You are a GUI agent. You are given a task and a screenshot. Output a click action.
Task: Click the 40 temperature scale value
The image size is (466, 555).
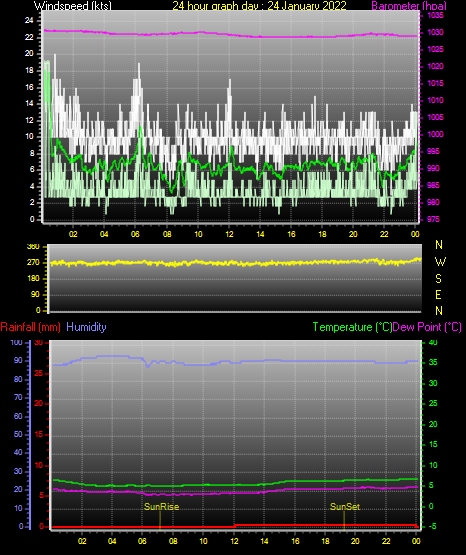[x=433, y=342]
